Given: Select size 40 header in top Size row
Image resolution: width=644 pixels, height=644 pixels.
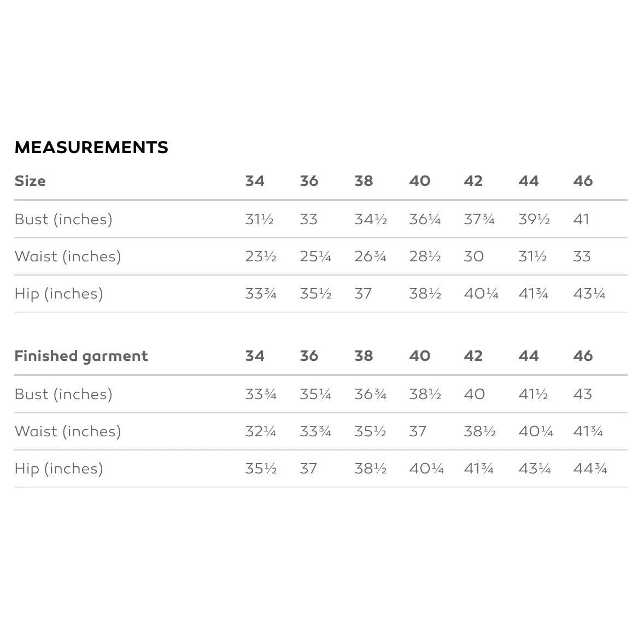Looking at the screenshot, I should click(x=419, y=181).
